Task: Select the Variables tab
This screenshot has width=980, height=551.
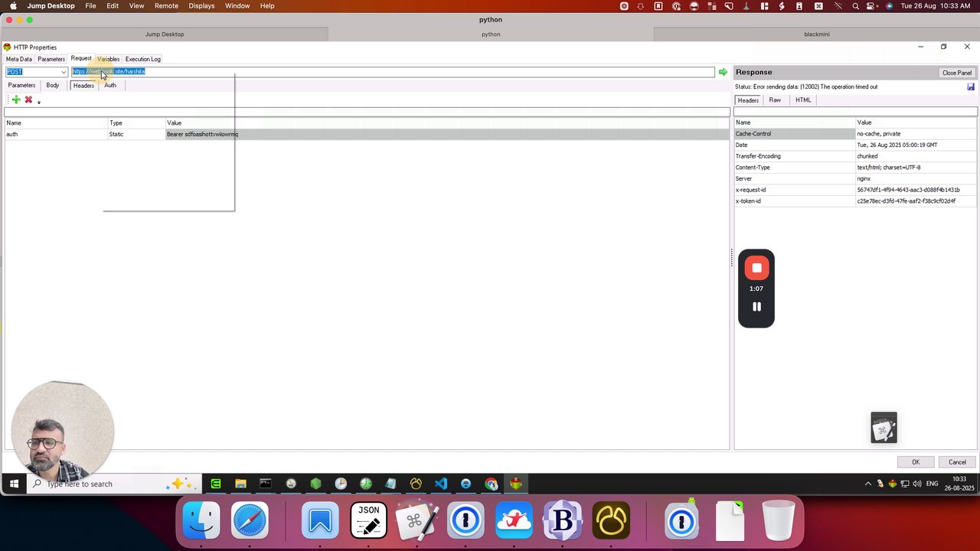Action: [x=108, y=59]
